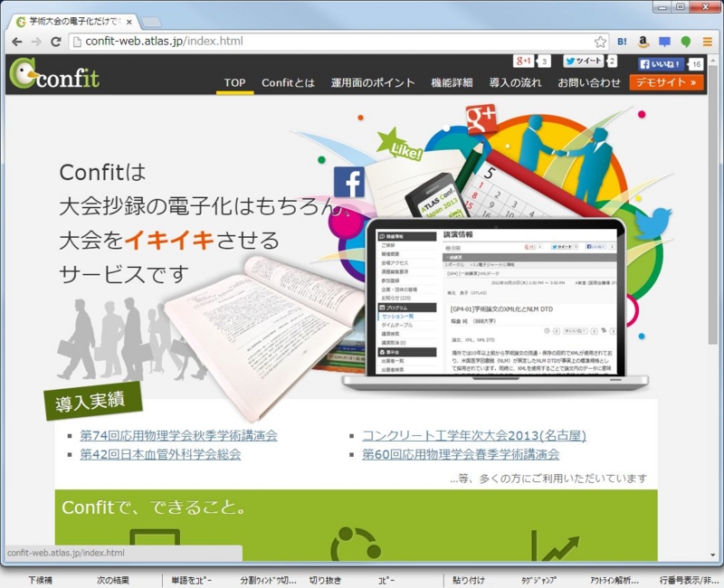Image resolution: width=724 pixels, height=588 pixels.
Task: Go back using browser back arrow
Action: [x=17, y=42]
